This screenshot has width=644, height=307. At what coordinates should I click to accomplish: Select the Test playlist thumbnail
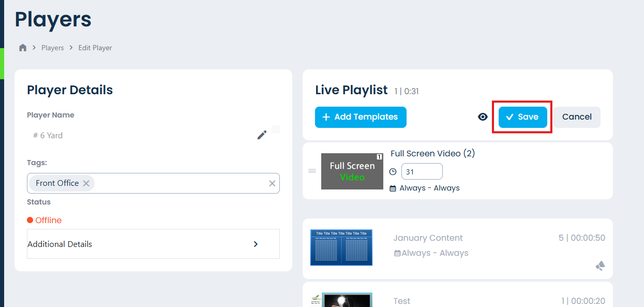341,300
